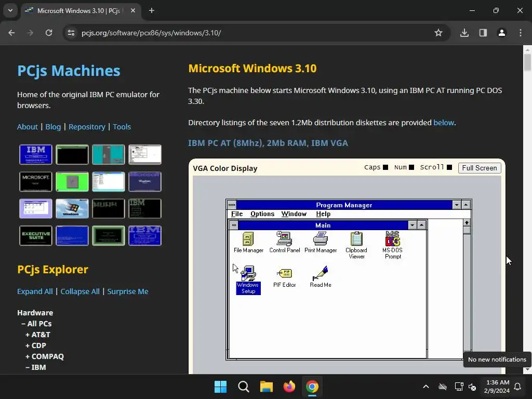
Task: Open Program Manager control-menu box
Action: click(x=232, y=205)
